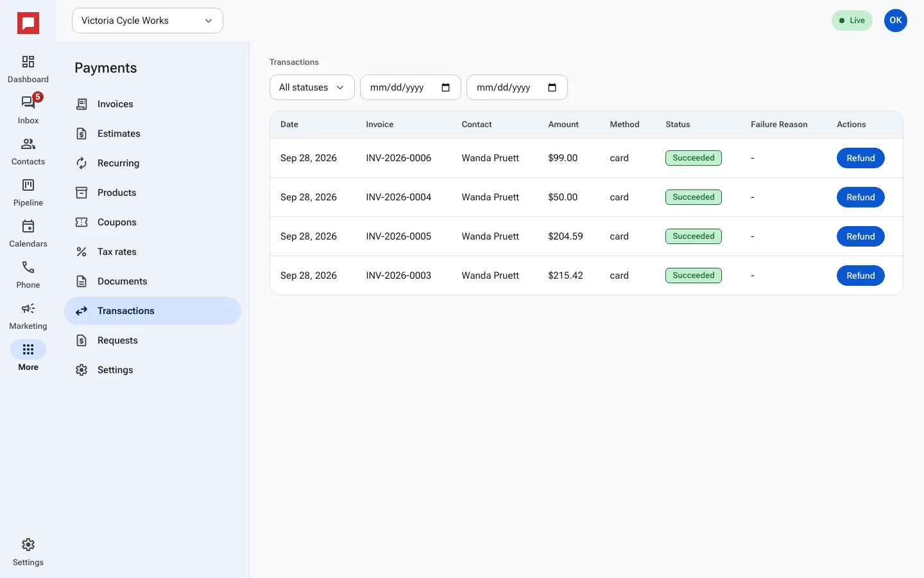
Task: Open calendar picker on second date field
Action: coord(552,87)
